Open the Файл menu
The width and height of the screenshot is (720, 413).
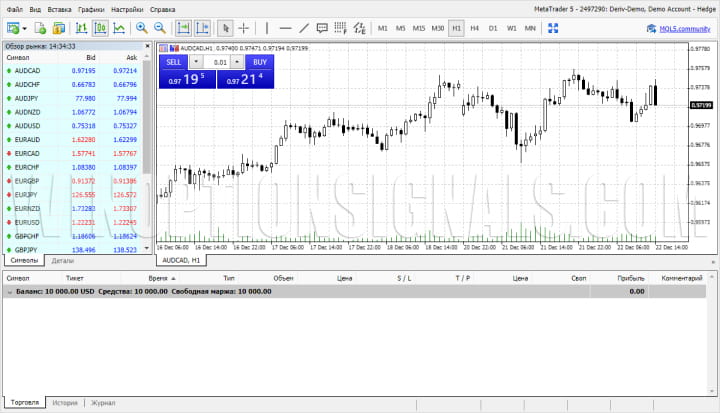click(15, 9)
